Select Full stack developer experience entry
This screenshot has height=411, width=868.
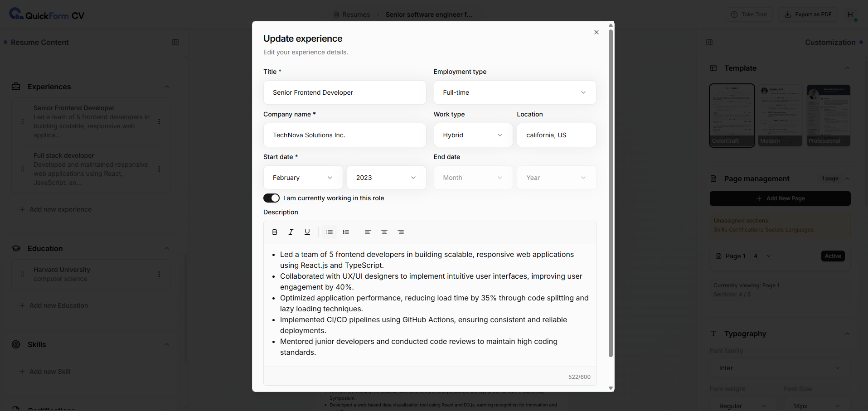pyautogui.click(x=91, y=169)
